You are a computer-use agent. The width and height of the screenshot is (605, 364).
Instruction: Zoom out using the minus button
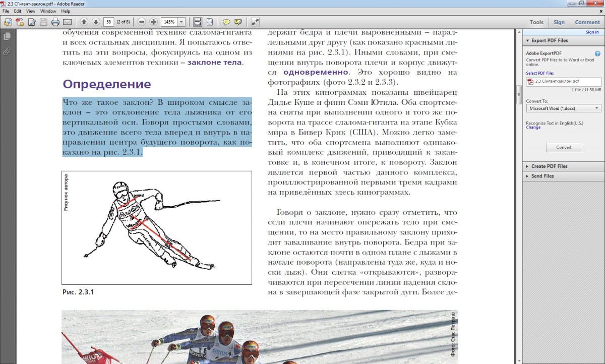[x=141, y=22]
